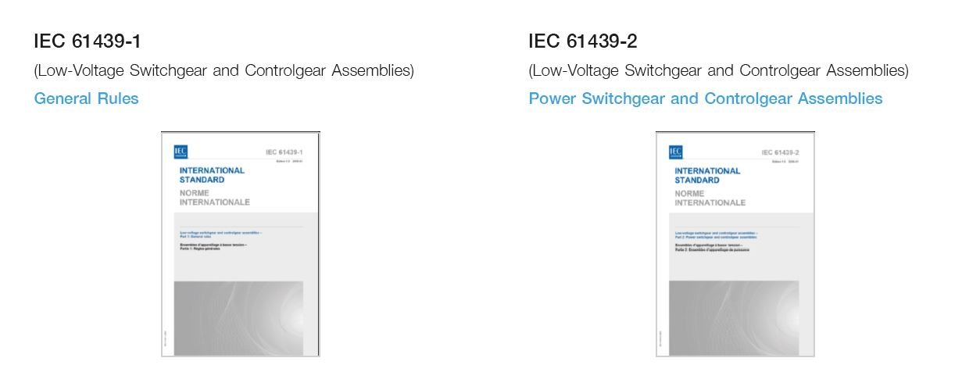Click 'NORME INTERNATIONALE' on the 61439-2 cover
This screenshot has width=980, height=383.
[710, 198]
